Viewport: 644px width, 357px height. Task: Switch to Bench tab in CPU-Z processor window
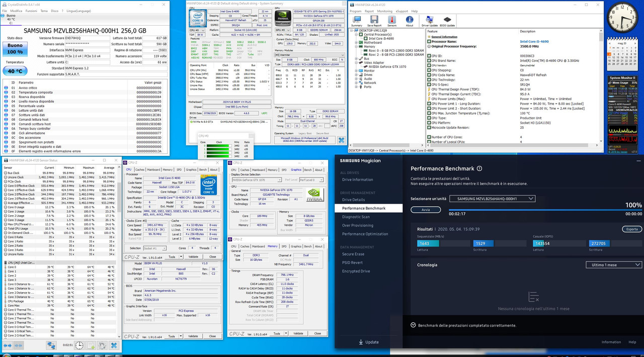[x=204, y=169]
